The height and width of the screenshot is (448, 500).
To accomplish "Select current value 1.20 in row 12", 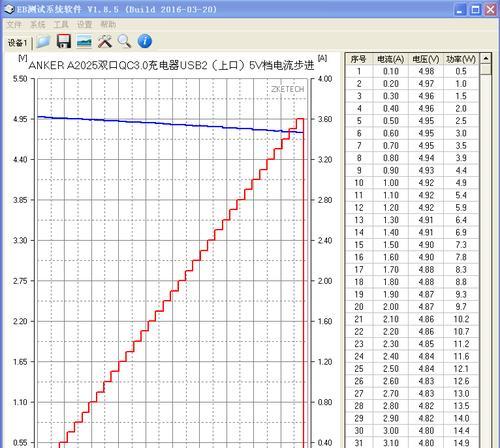I will pos(391,208).
